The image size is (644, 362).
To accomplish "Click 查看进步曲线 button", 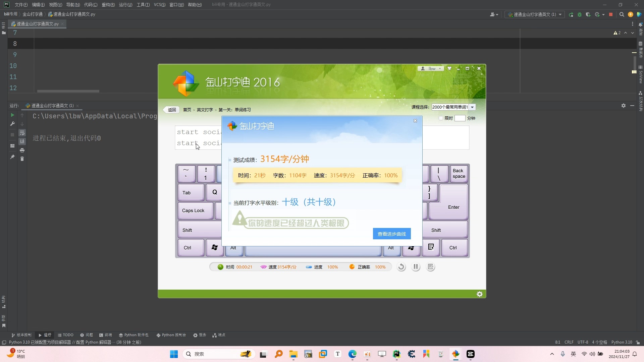I will 392,234.
